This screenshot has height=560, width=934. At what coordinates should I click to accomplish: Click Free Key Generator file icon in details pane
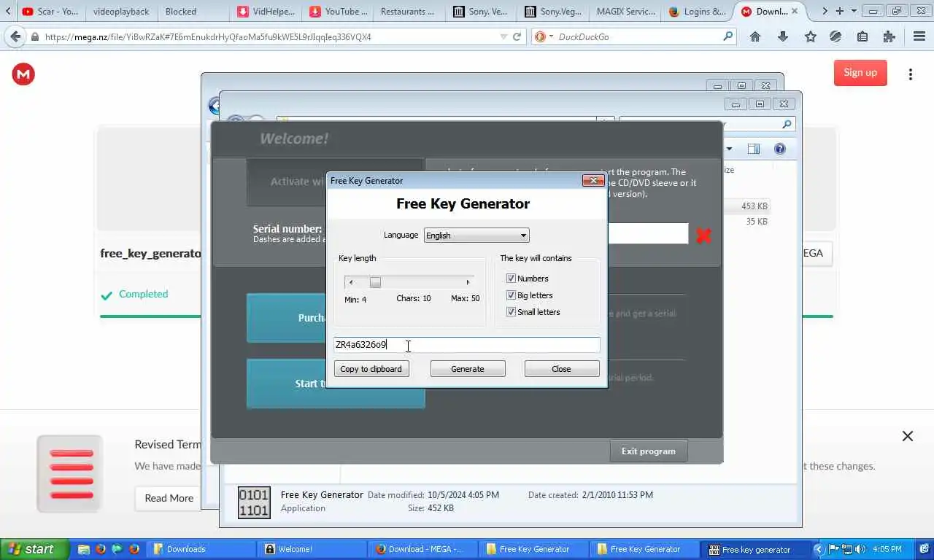254,502
